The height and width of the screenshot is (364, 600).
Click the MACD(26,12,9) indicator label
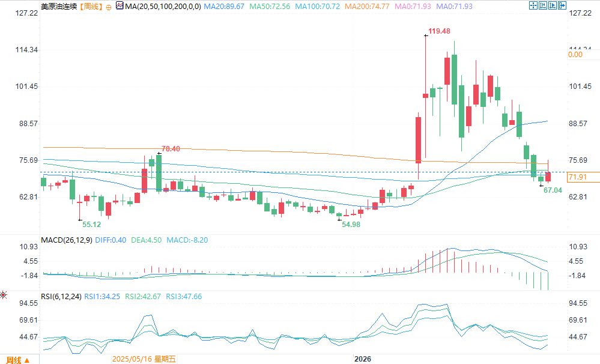(67, 240)
